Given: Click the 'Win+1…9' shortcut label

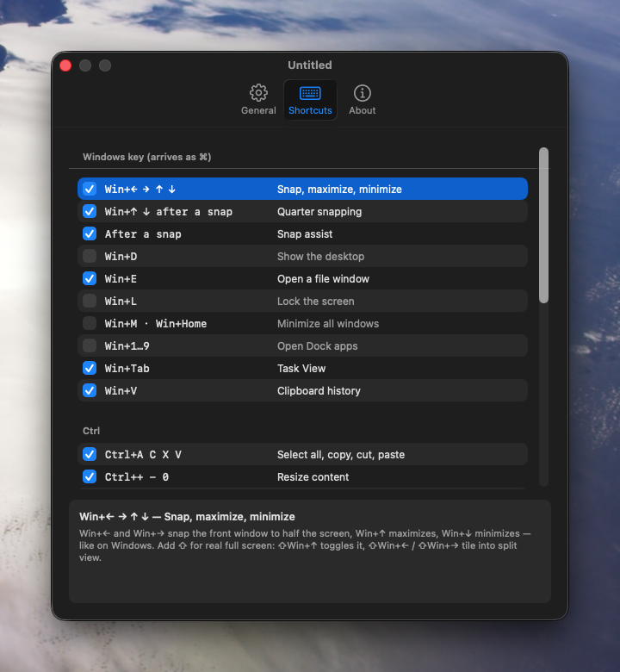Looking at the screenshot, I should [127, 345].
